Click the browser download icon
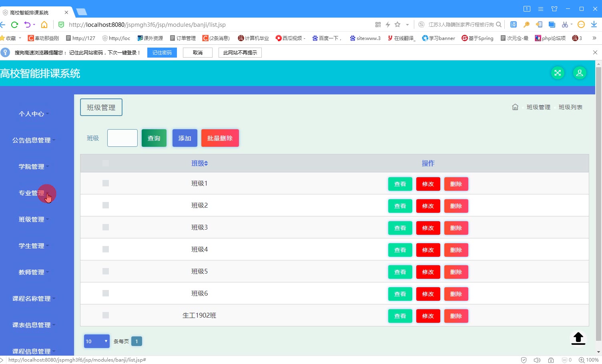The width and height of the screenshot is (602, 364). point(594,24)
